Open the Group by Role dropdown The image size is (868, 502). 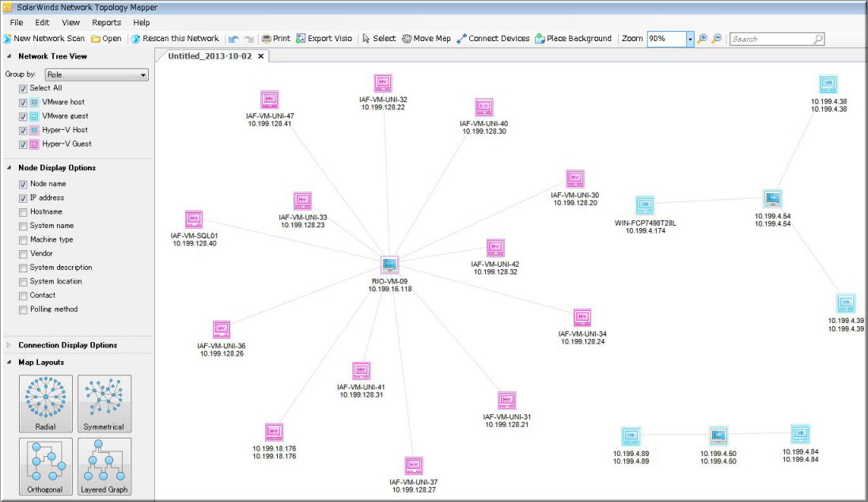coord(97,74)
